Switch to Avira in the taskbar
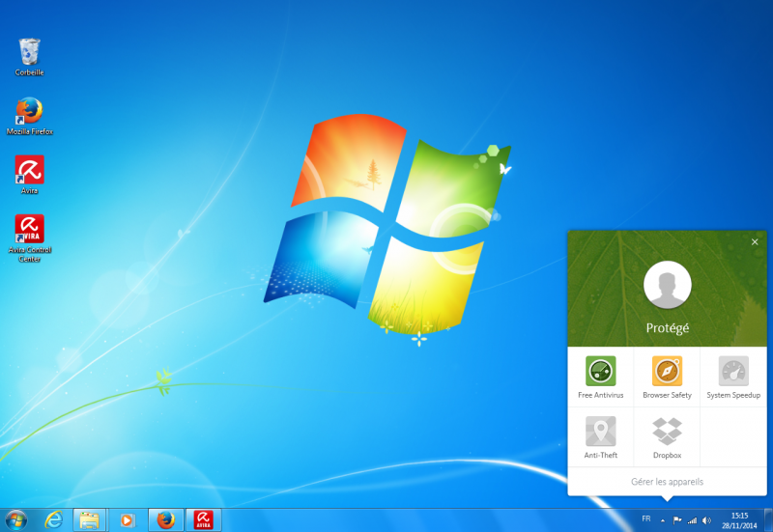Image resolution: width=773 pixels, height=532 pixels. click(203, 520)
